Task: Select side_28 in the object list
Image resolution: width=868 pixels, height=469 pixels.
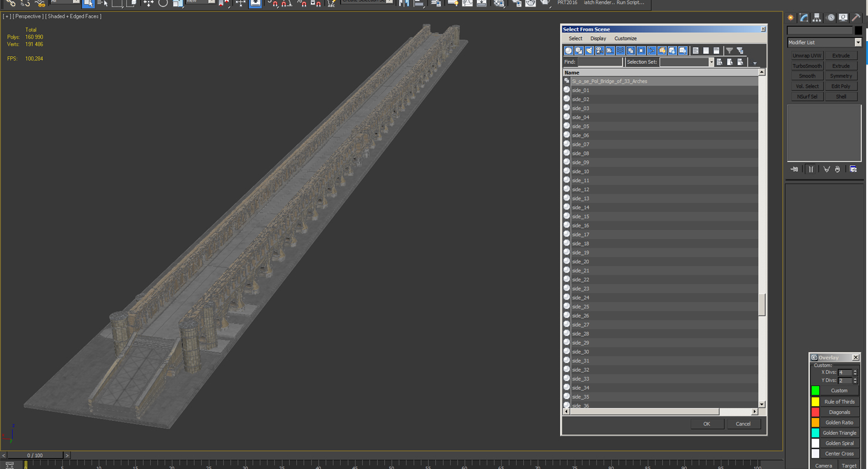Action: click(x=660, y=334)
